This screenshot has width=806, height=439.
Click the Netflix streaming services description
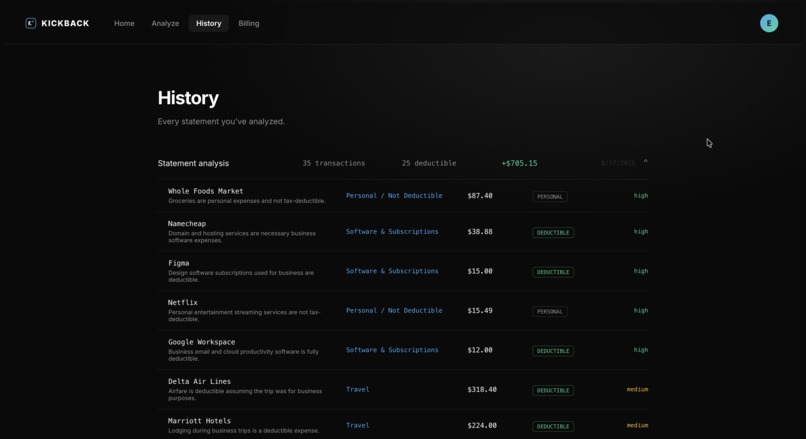[244, 316]
